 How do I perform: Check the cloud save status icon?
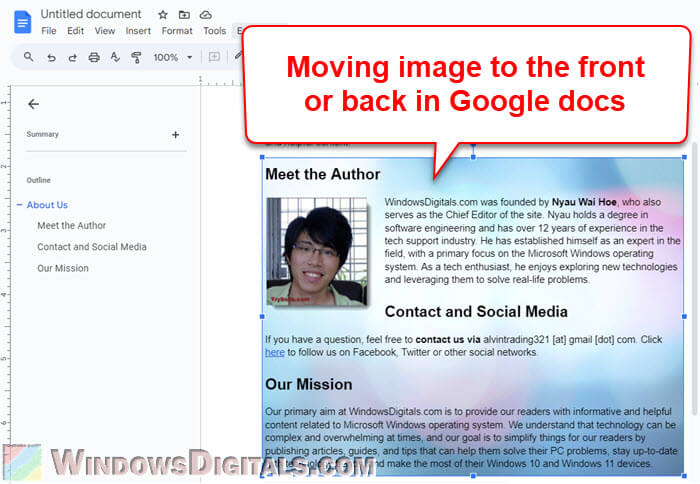[x=205, y=15]
